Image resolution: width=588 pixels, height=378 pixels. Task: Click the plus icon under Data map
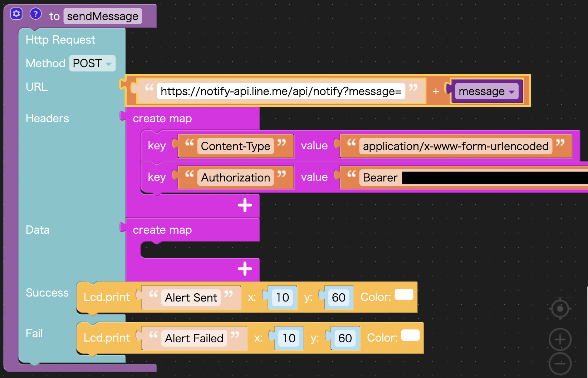coord(245,269)
